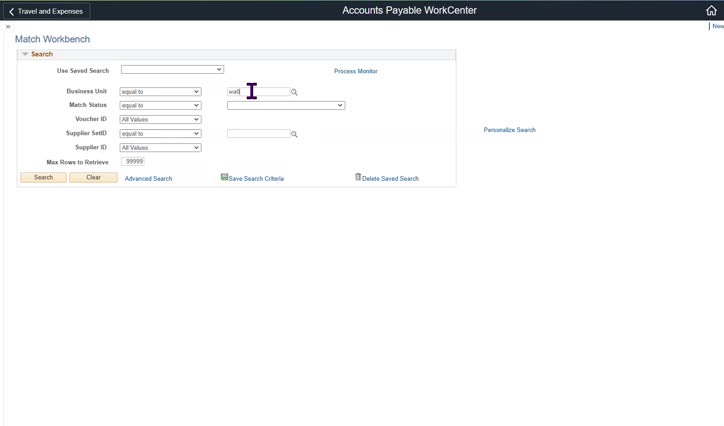Click the Voucher ID label
The height and width of the screenshot is (426, 724).
(x=91, y=119)
